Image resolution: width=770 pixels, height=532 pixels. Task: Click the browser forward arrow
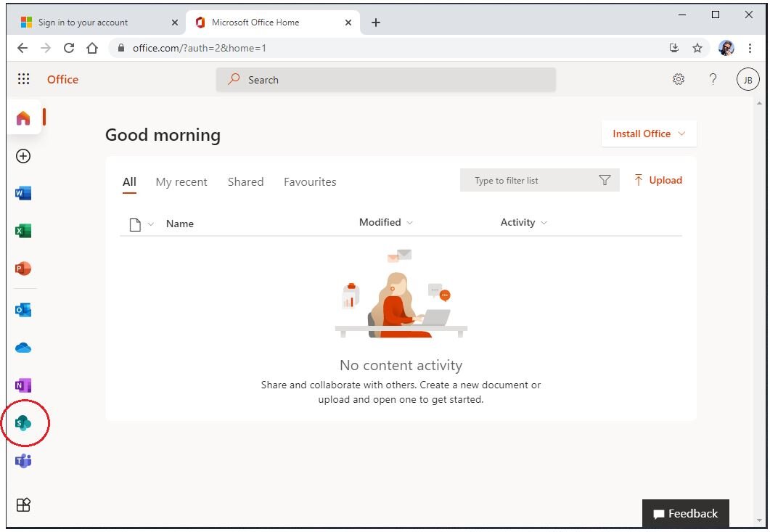(46, 48)
